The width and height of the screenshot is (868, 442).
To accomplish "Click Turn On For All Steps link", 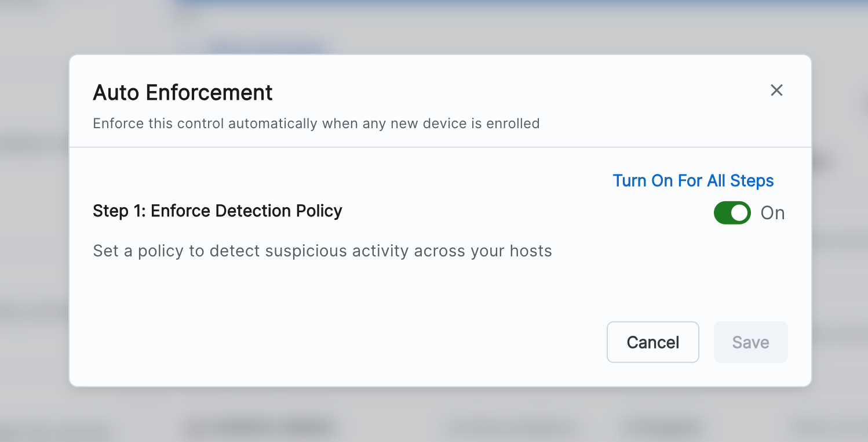I will (693, 181).
